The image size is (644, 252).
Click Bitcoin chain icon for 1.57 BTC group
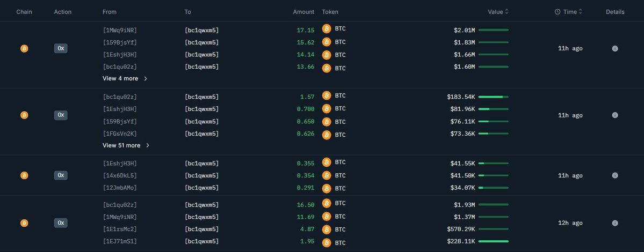[24, 115]
